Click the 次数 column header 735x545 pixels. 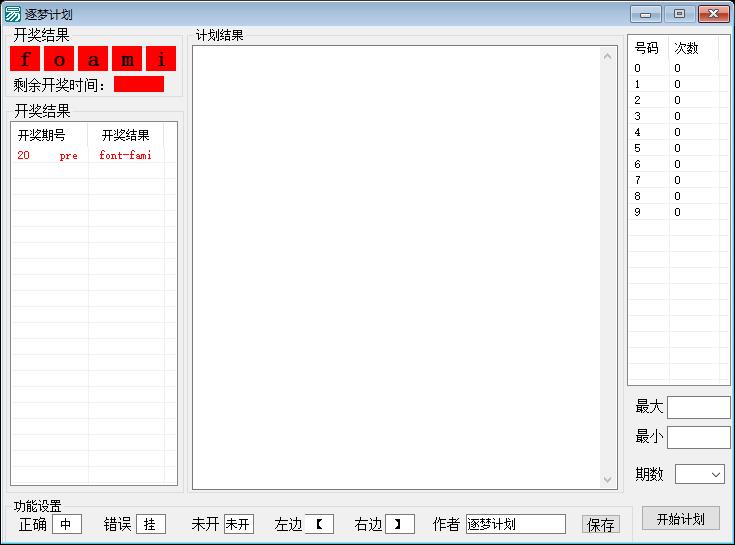[693, 48]
